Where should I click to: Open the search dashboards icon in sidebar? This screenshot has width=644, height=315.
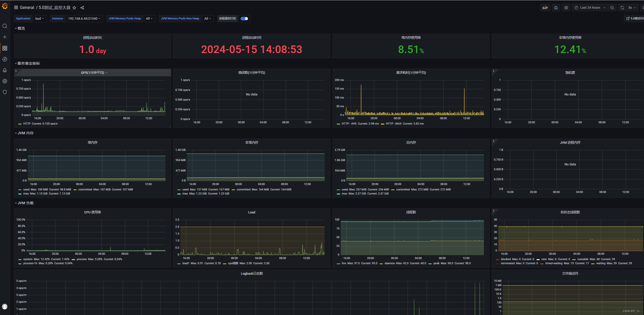[x=5, y=26]
